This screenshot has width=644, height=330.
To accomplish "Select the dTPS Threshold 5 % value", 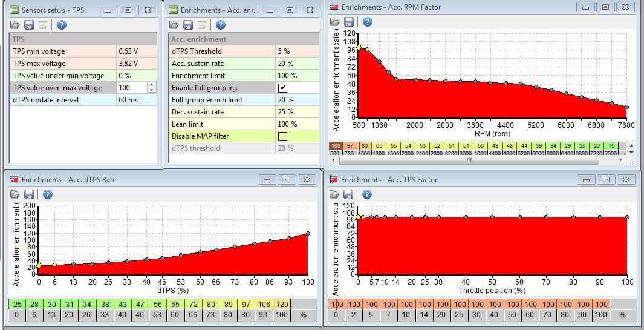I will tap(296, 51).
